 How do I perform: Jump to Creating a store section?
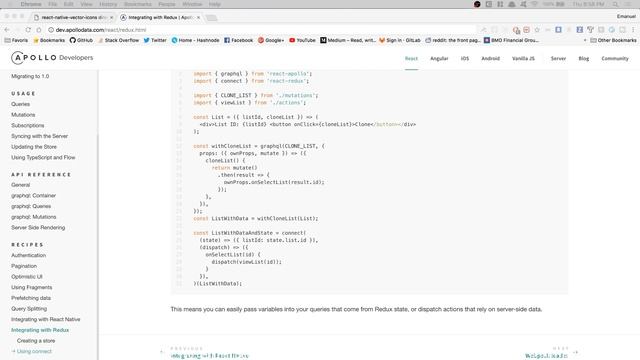tap(36, 340)
